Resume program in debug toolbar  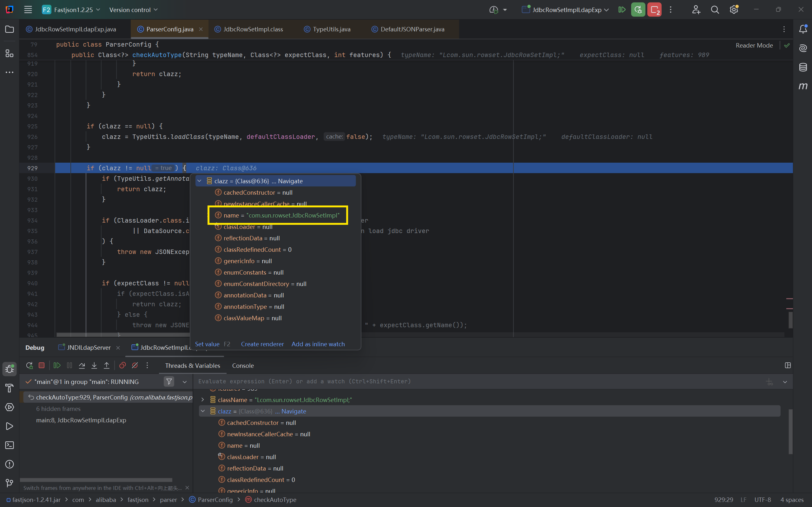tap(57, 366)
